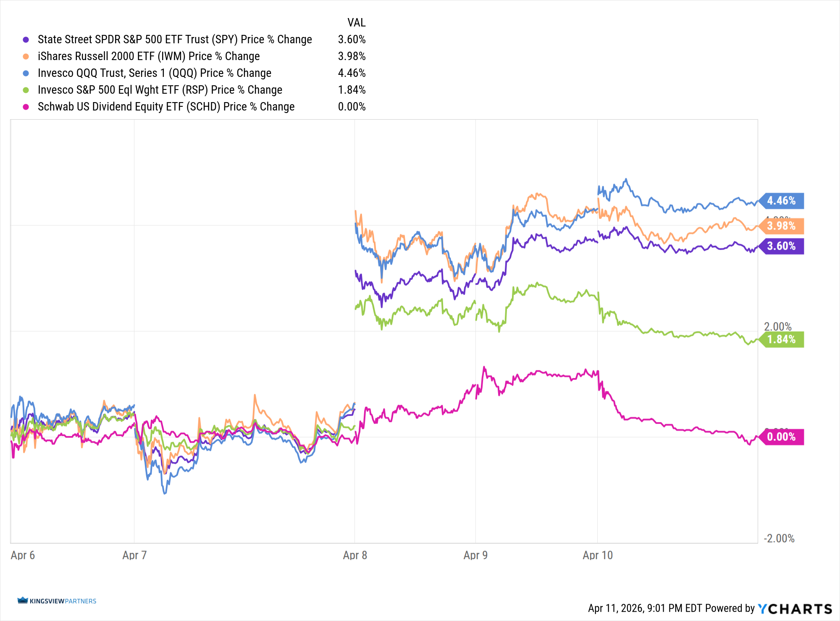This screenshot has width=840, height=621.
Task: Click the Schwab US Dividend Equity legend label
Action: point(166,107)
